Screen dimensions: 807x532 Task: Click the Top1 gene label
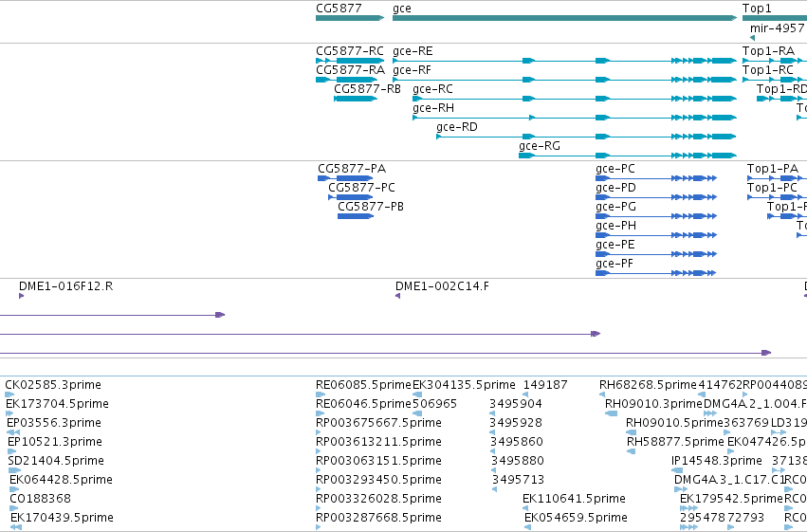point(757,9)
